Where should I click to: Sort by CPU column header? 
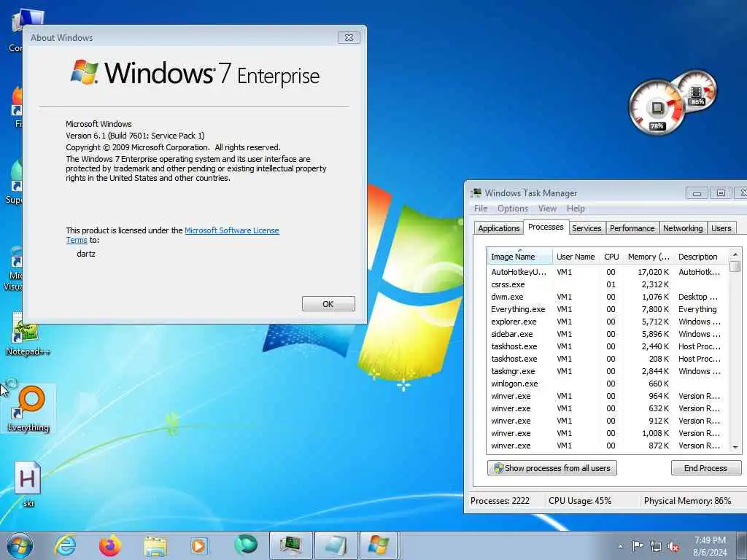pyautogui.click(x=611, y=257)
